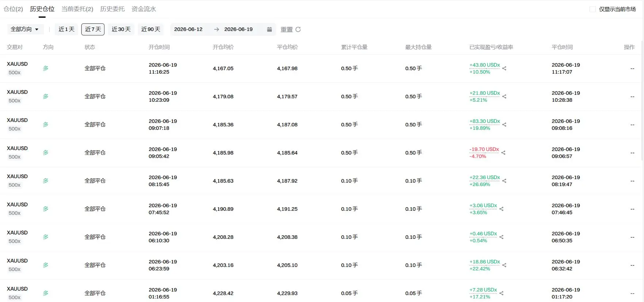Click the +26.69% return rate
This screenshot has width=644, height=302.
[x=480, y=184]
